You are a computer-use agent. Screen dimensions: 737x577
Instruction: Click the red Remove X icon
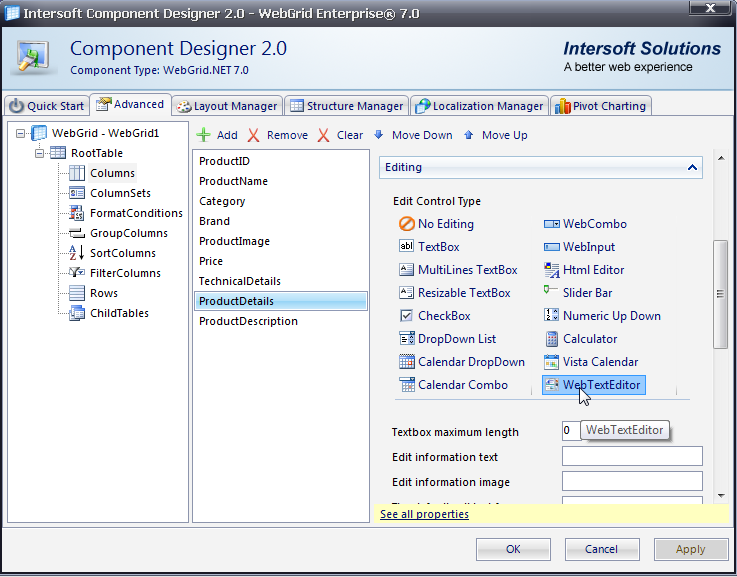[254, 135]
